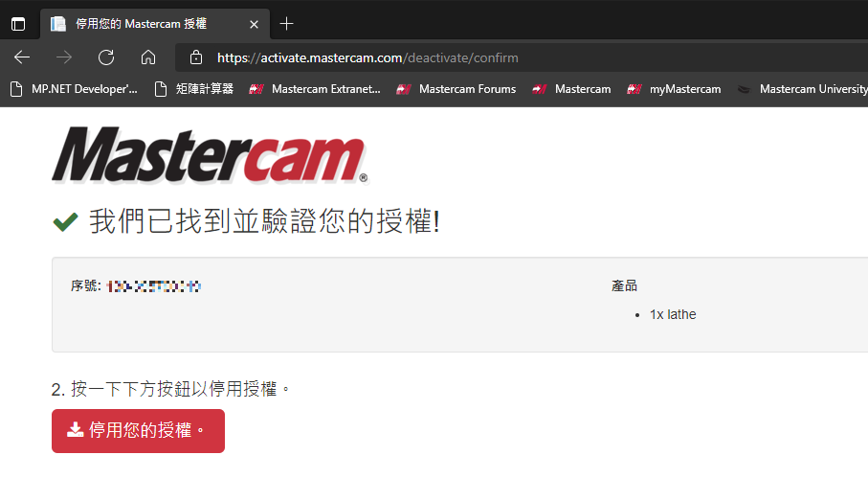
Task: Select the 停用您的 Mastercam 授權 tab
Action: click(x=155, y=24)
